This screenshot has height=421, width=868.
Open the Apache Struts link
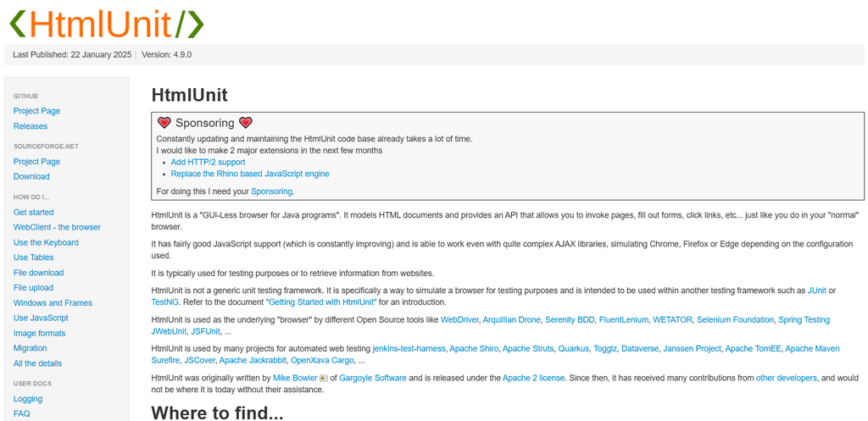pyautogui.click(x=529, y=348)
